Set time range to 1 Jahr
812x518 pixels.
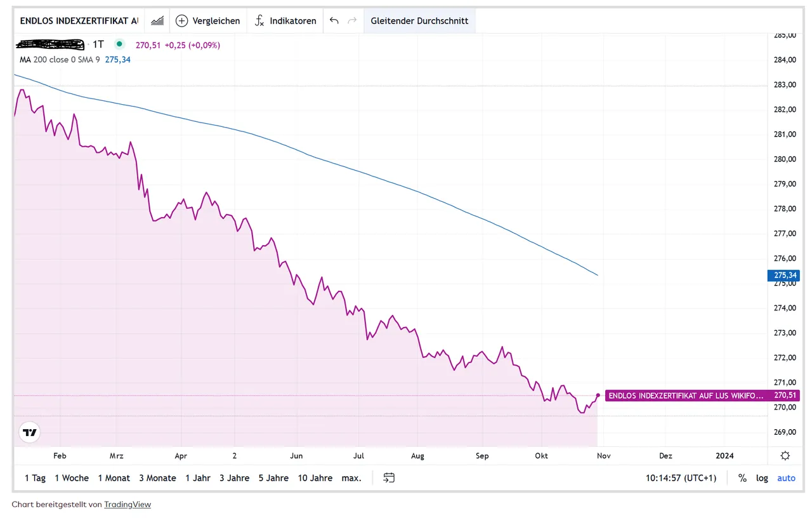198,478
